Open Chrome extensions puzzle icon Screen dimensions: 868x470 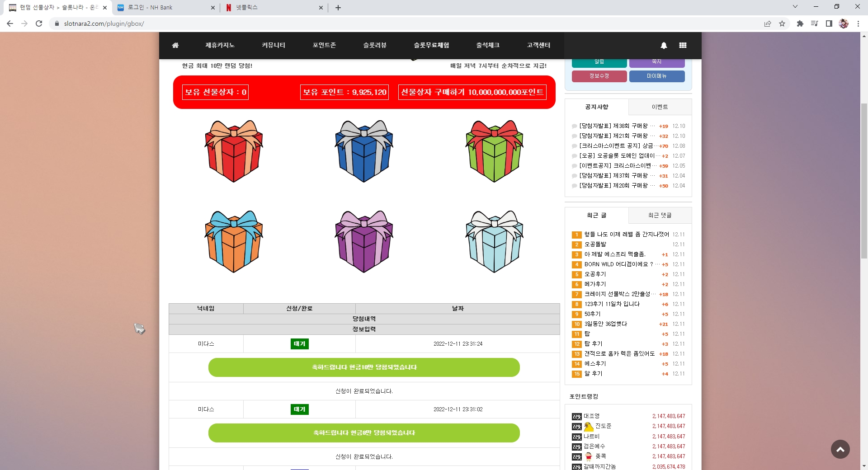(x=800, y=23)
